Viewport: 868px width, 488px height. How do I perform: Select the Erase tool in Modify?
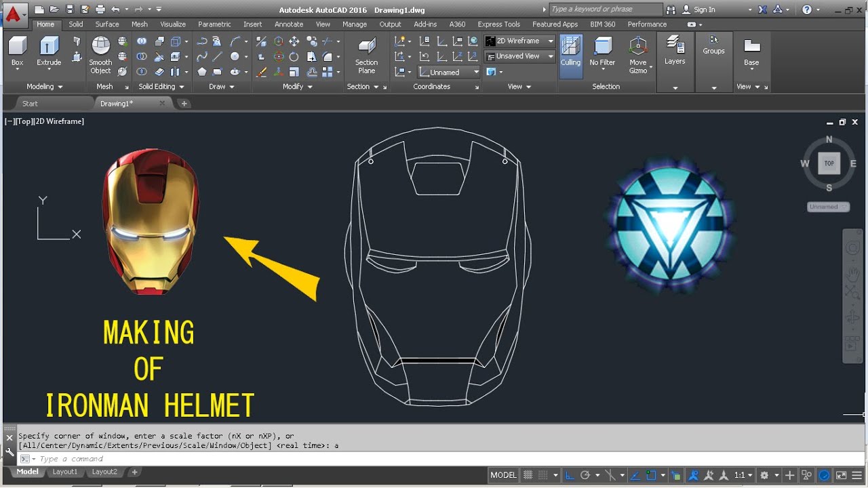[261, 72]
